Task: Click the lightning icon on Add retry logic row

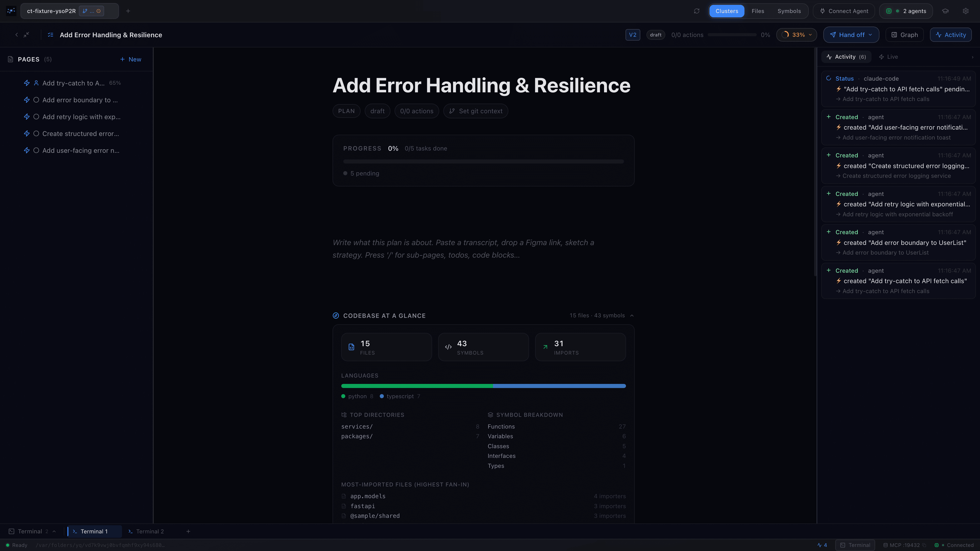Action: (27, 117)
